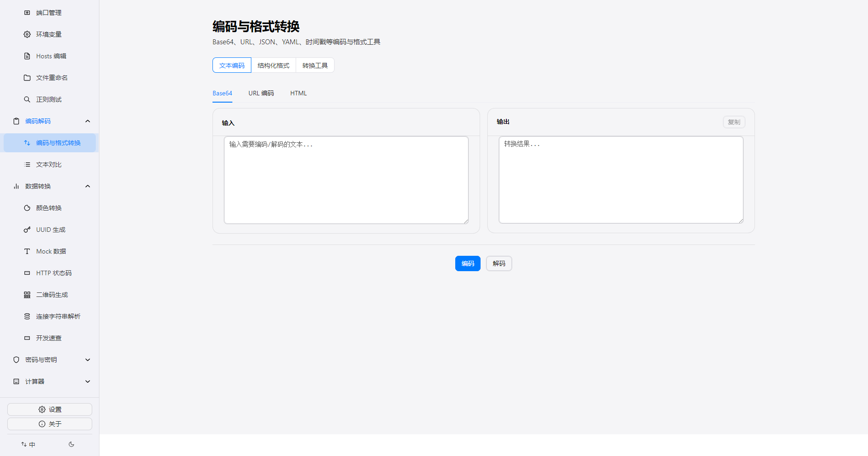This screenshot has height=456, width=868.
Task: Go to Hosts 编辑 page
Action: point(50,56)
